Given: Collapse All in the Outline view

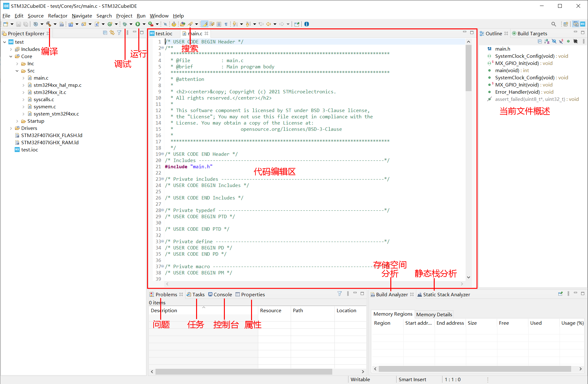Looking at the screenshot, I should 540,41.
